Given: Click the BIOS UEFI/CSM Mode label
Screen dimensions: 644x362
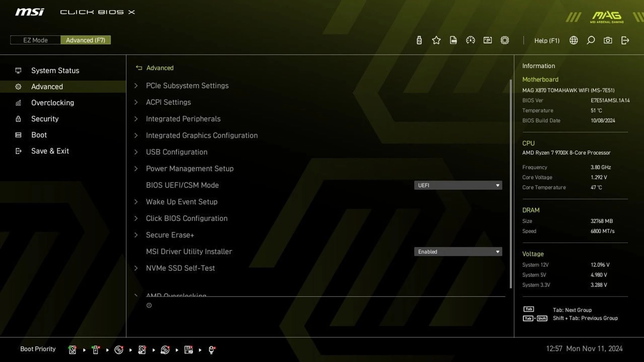Looking at the screenshot, I should 182,185.
